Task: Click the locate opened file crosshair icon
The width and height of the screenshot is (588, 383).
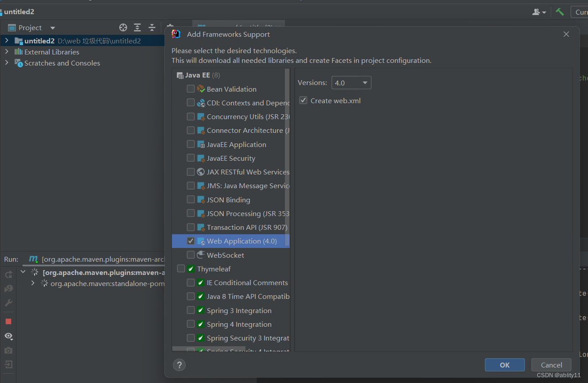Action: [x=123, y=27]
